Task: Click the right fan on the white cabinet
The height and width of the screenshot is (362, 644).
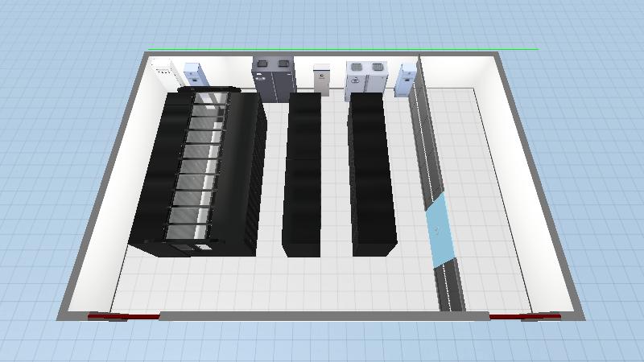Action: 377,67
